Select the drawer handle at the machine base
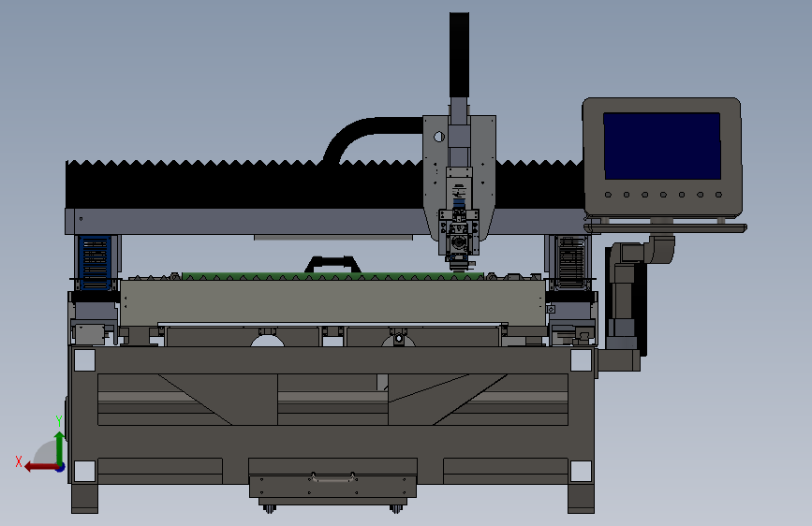The width and height of the screenshot is (812, 526). [x=332, y=476]
